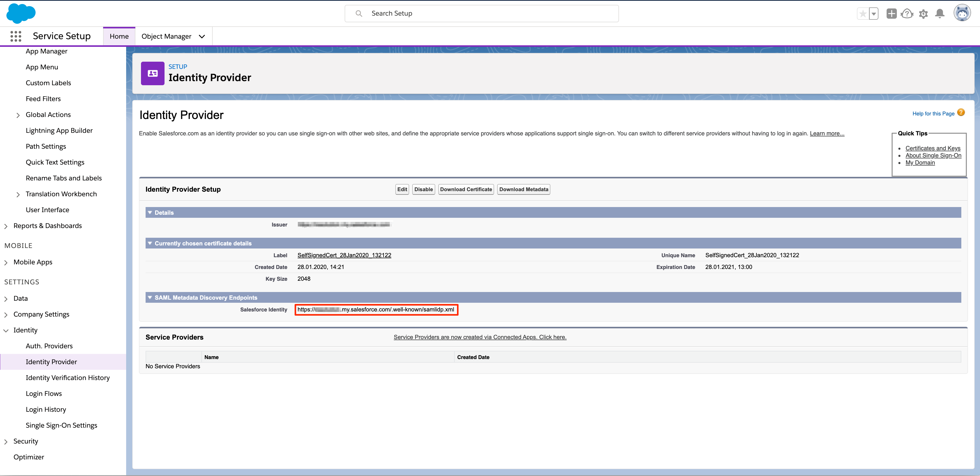Open Identity Verification History
Viewport: 980px width, 476px height.
click(68, 378)
